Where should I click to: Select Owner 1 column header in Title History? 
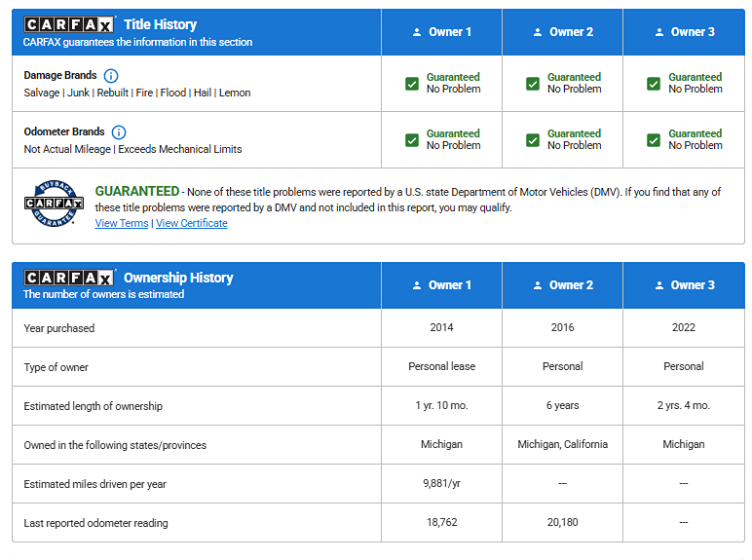441,32
